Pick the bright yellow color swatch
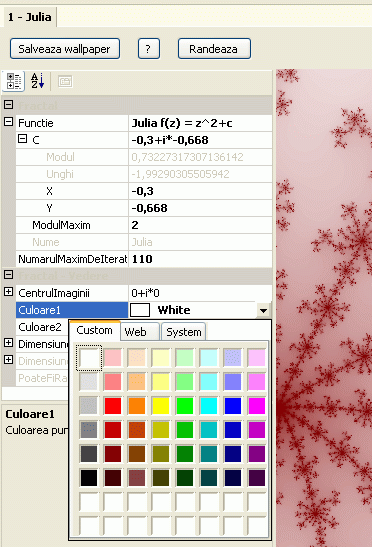 161,406
